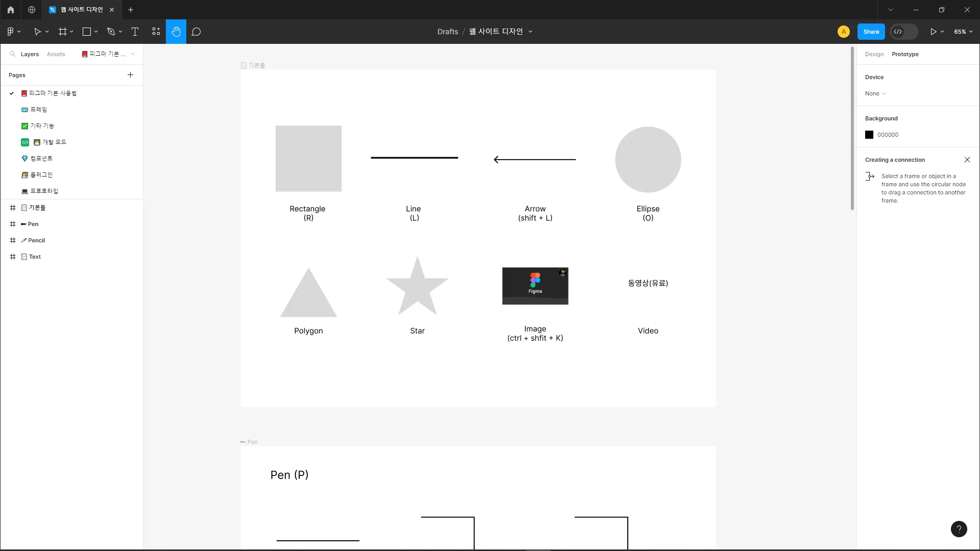Click the Present play button
Viewport: 980px width, 551px height.
tap(933, 32)
